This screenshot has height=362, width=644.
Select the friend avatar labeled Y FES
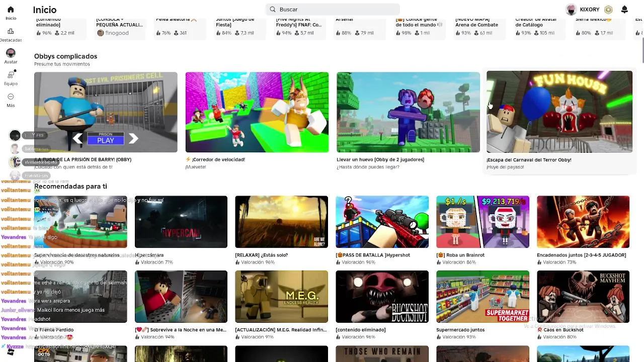(x=15, y=135)
